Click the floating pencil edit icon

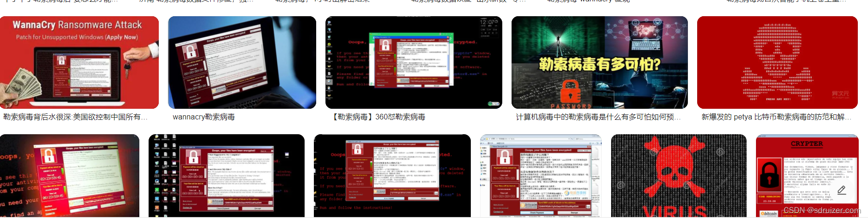(841, 190)
